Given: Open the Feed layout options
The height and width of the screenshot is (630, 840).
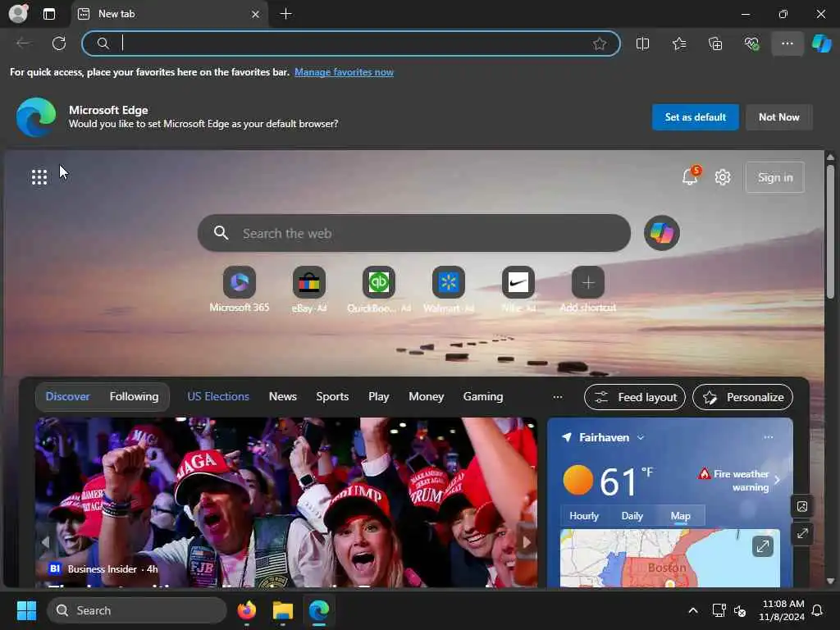Looking at the screenshot, I should (635, 398).
